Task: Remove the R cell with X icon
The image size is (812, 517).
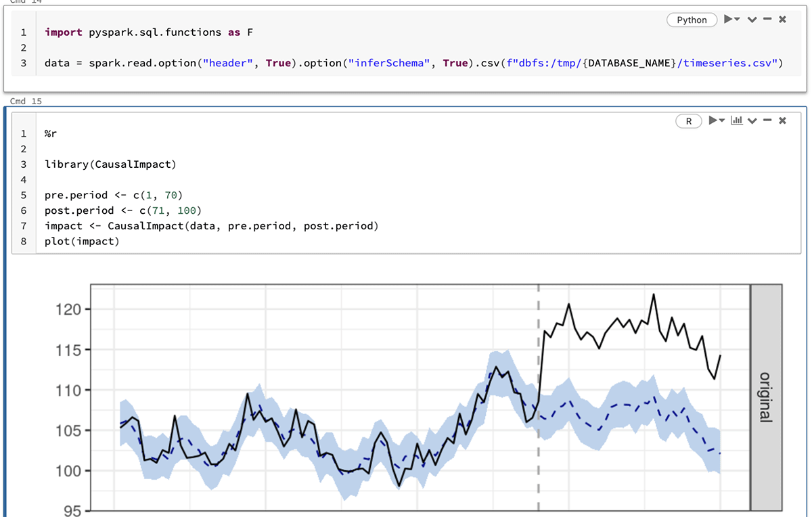Action: [782, 120]
